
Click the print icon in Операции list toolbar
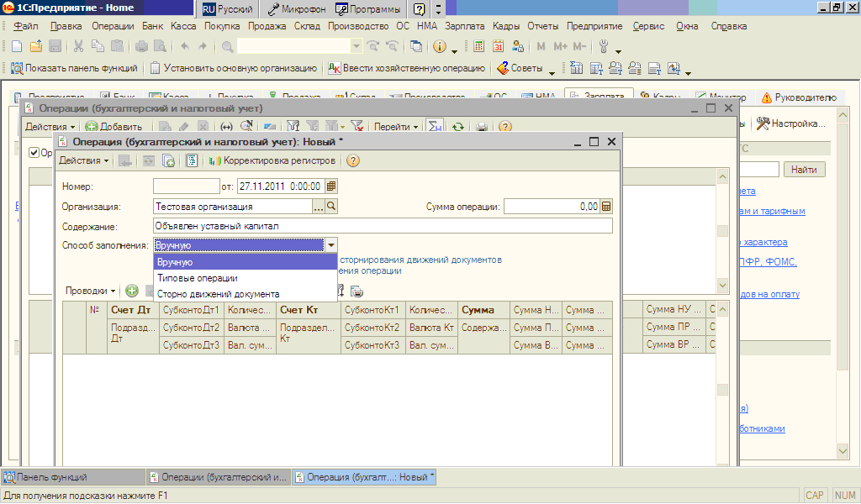click(x=482, y=127)
